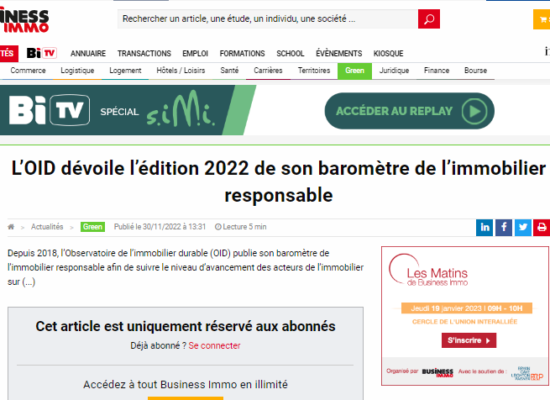
Task: Open the Emploi menu
Action: [x=195, y=53]
